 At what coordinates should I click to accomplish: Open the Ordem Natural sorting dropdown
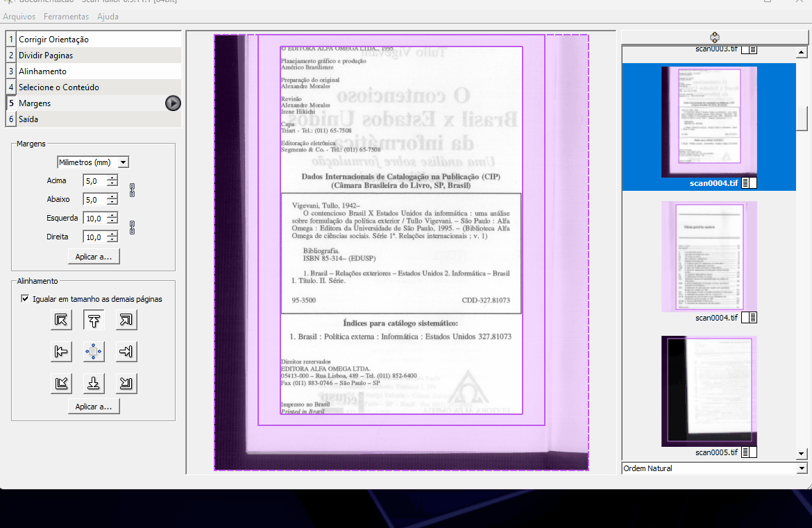click(714, 468)
